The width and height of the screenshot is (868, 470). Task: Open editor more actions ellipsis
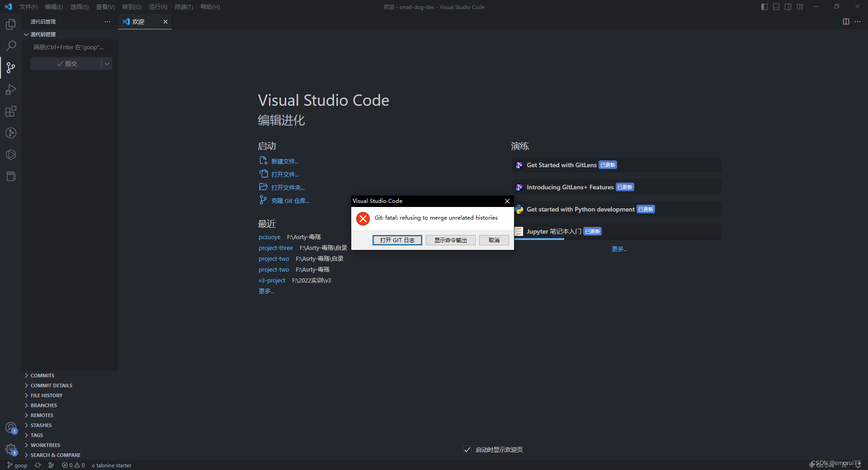click(x=858, y=21)
